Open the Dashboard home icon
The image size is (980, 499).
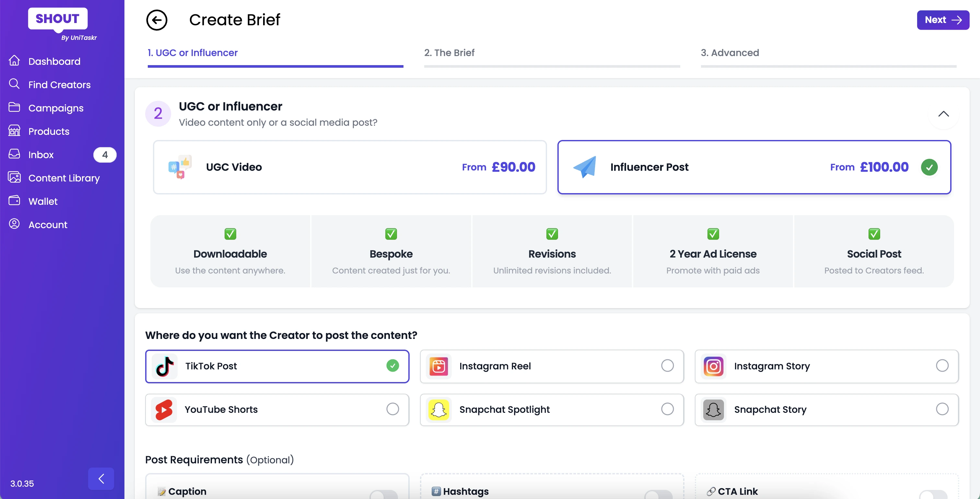pyautogui.click(x=14, y=61)
